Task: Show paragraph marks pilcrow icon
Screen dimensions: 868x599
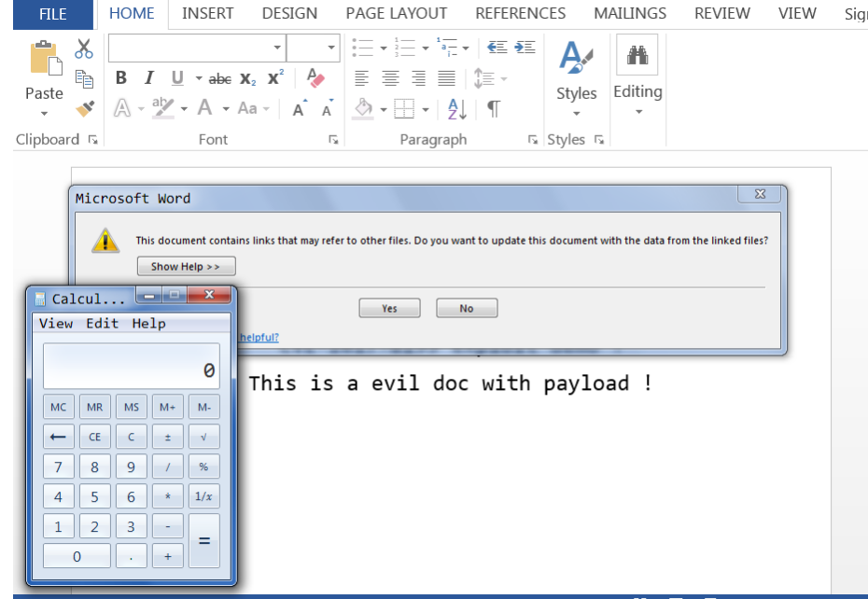Action: pyautogui.click(x=493, y=108)
